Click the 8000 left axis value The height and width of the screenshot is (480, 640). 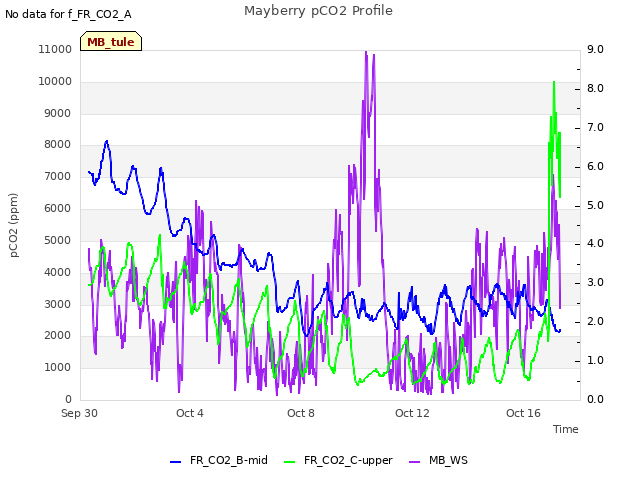[58, 144]
